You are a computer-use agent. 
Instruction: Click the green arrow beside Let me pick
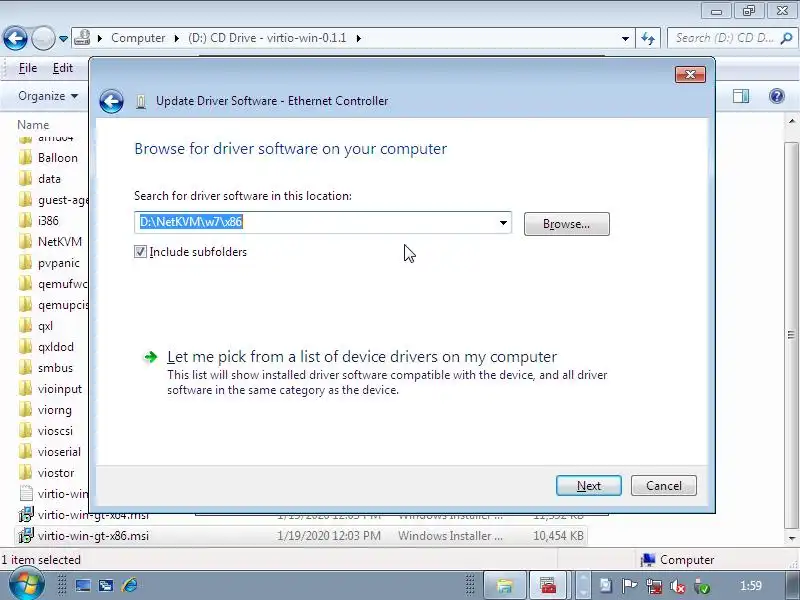pyautogui.click(x=151, y=357)
